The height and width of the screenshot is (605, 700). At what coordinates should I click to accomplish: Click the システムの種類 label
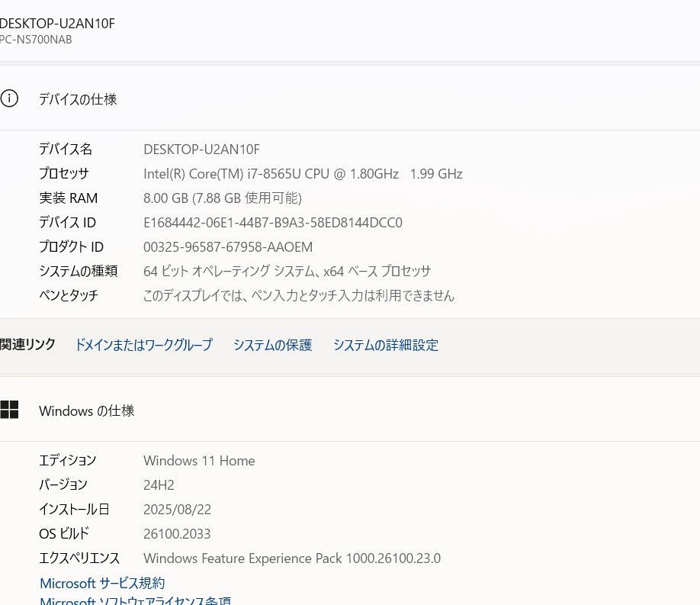[x=79, y=271]
